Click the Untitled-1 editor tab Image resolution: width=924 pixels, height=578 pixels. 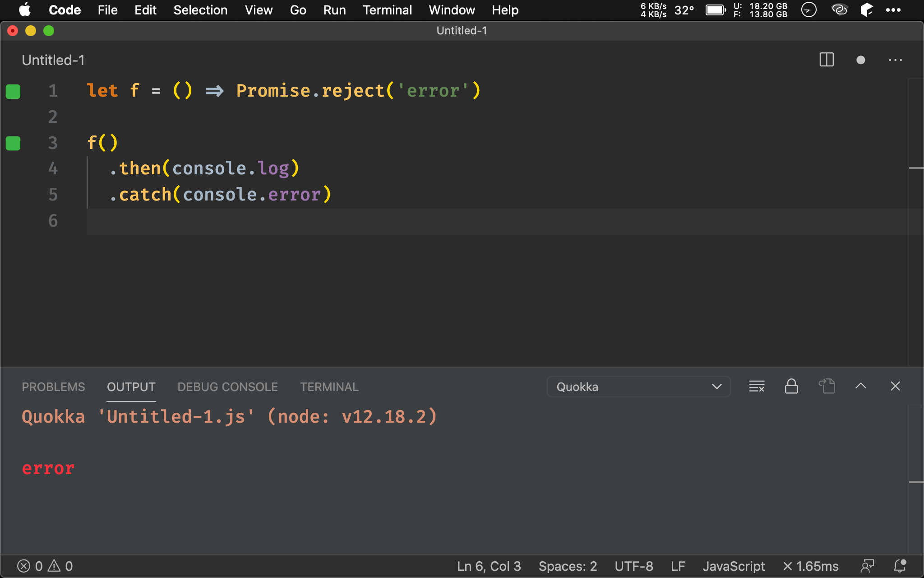[x=53, y=60]
